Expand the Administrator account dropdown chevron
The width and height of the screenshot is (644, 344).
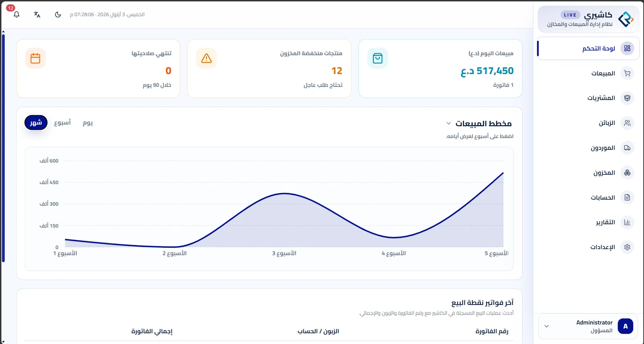pyautogui.click(x=546, y=326)
